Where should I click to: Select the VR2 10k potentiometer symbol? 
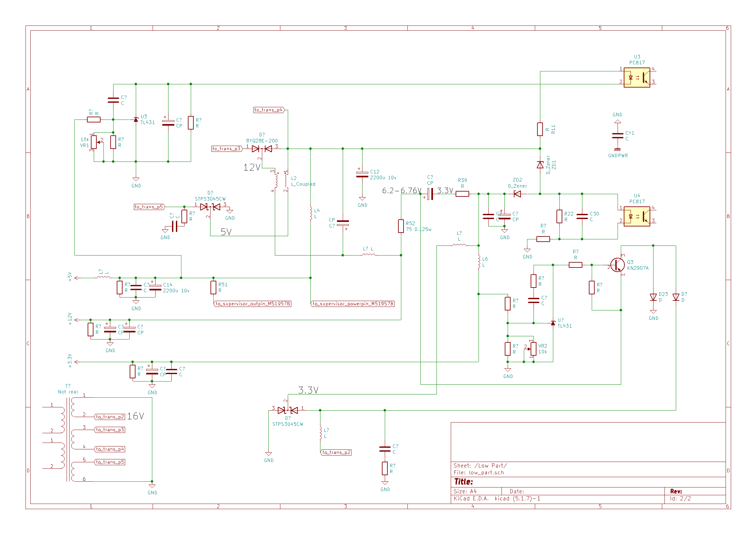pos(534,350)
